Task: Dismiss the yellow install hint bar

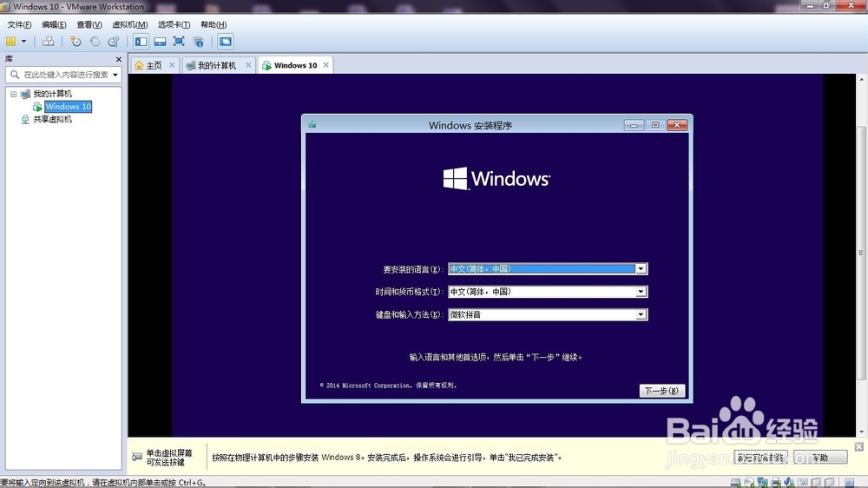Action: tap(858, 446)
